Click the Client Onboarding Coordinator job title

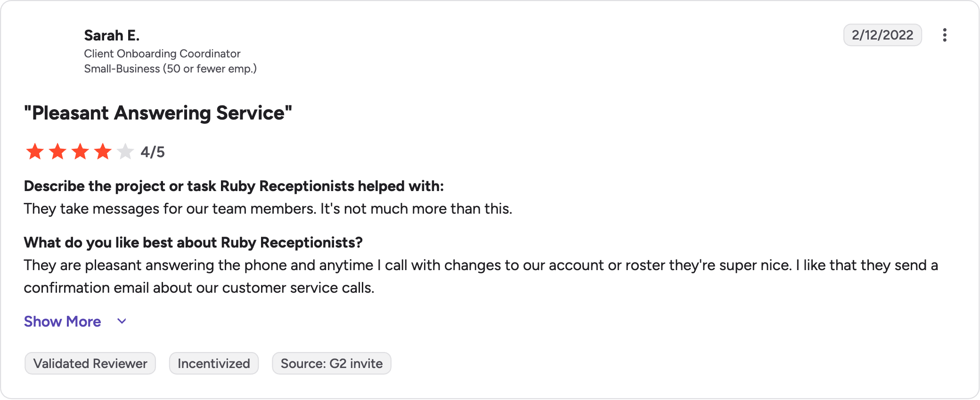[162, 54]
